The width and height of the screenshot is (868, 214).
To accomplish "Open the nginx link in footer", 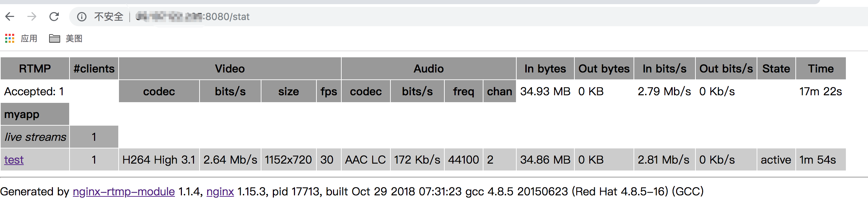I will [x=220, y=192].
